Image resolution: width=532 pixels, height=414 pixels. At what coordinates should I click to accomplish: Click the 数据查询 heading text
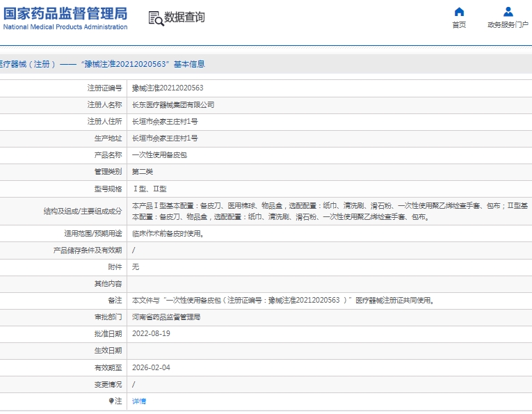coord(184,17)
